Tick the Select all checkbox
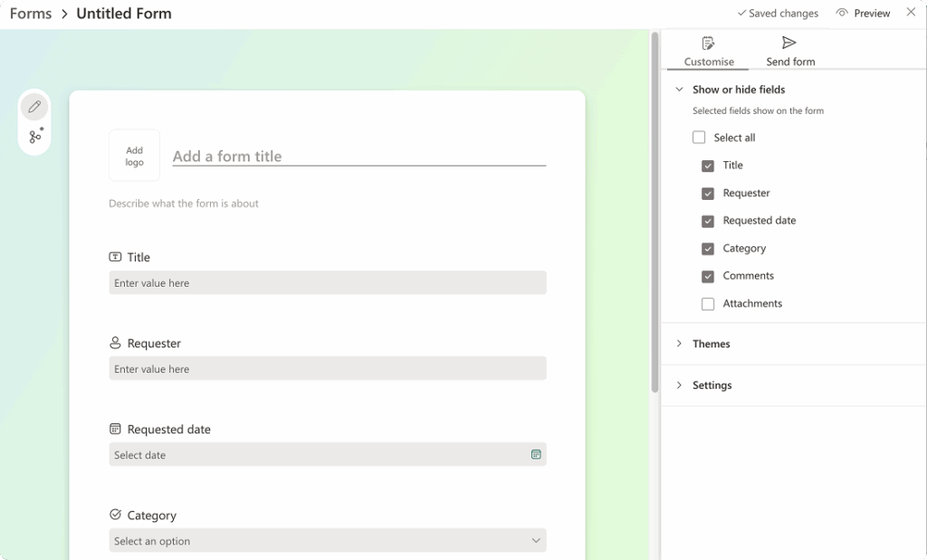This screenshot has width=927, height=560. click(698, 137)
